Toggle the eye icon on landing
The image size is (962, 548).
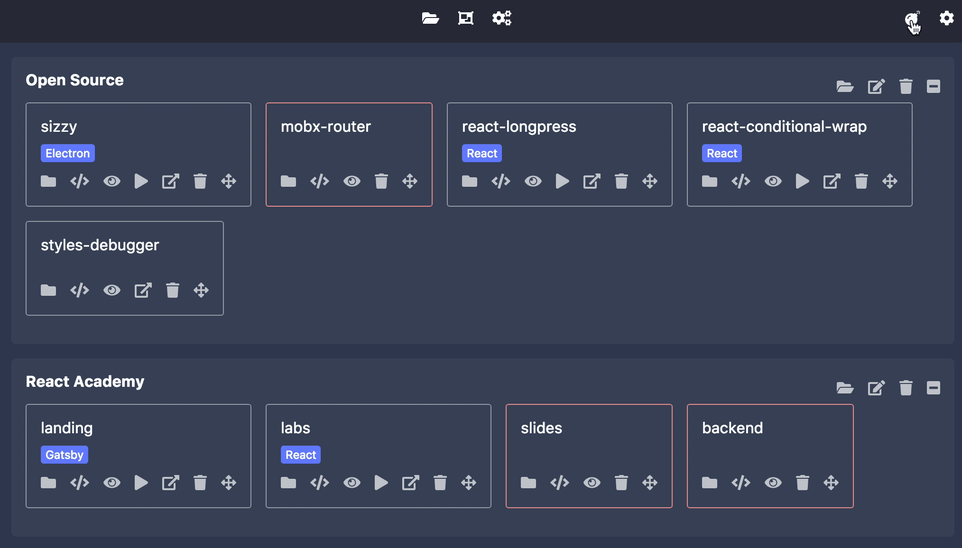click(112, 483)
